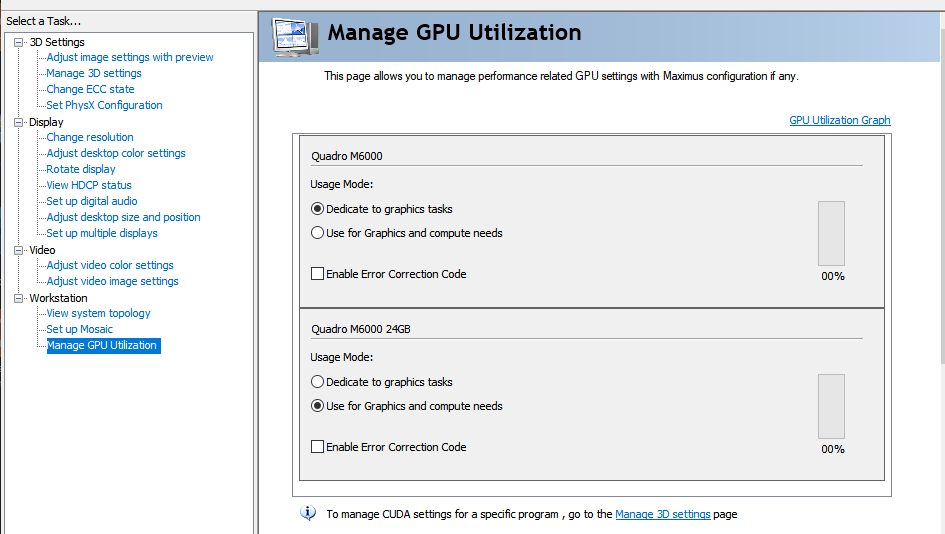Image resolution: width=945 pixels, height=534 pixels.
Task: Go to Change resolution in Display
Action: (x=90, y=137)
